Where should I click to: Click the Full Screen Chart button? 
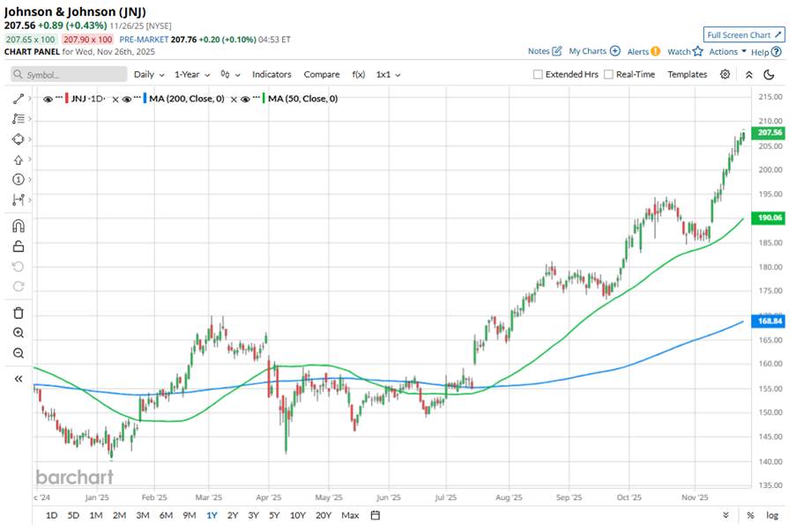(743, 35)
